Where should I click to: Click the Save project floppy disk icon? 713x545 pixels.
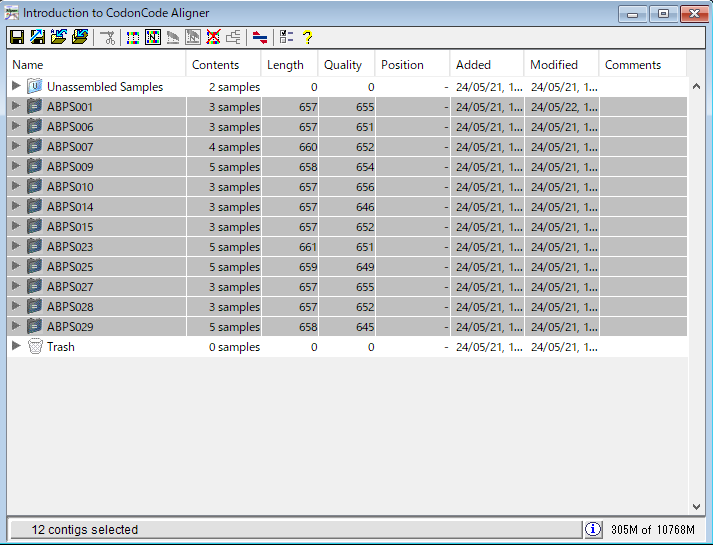coord(17,37)
